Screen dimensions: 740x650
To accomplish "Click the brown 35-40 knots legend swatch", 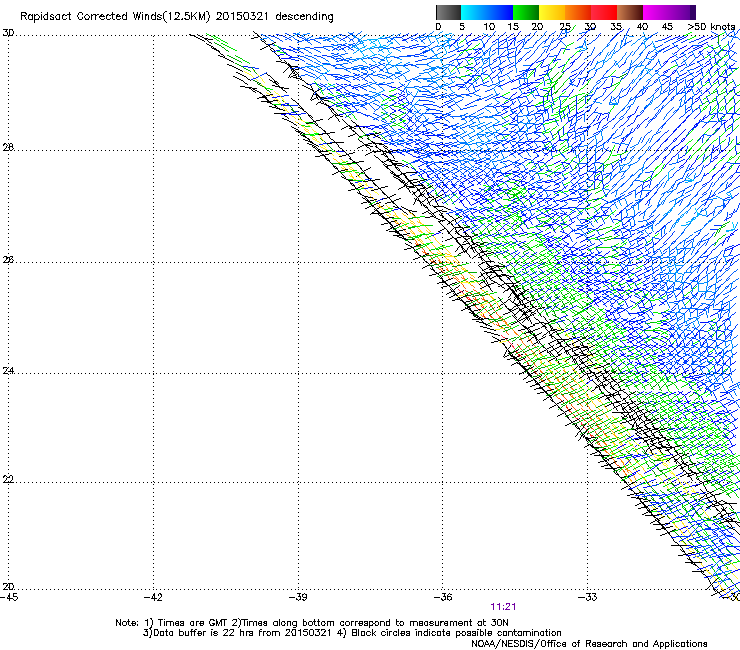I will coord(630,12).
